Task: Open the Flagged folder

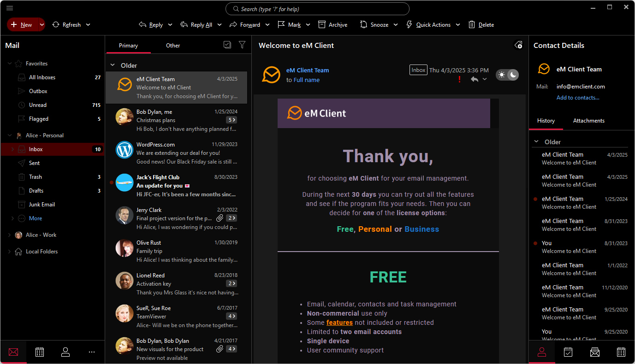Action: [53, 119]
